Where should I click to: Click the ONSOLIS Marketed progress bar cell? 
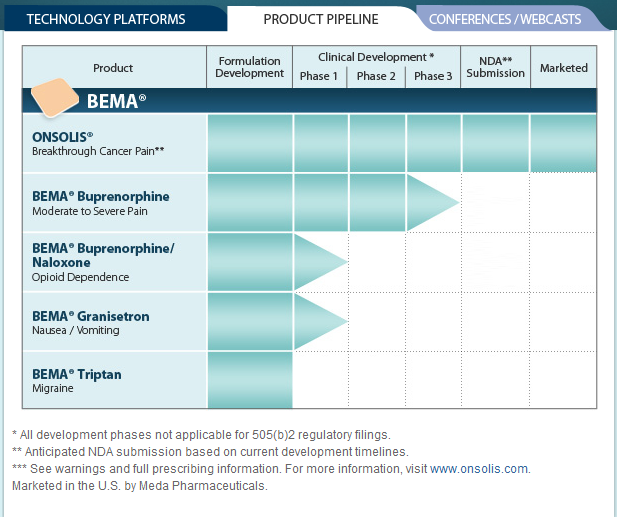(563, 143)
